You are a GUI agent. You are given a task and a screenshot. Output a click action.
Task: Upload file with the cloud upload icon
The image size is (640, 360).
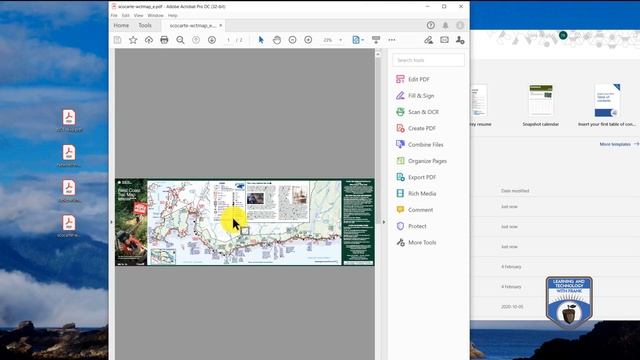[x=149, y=40]
